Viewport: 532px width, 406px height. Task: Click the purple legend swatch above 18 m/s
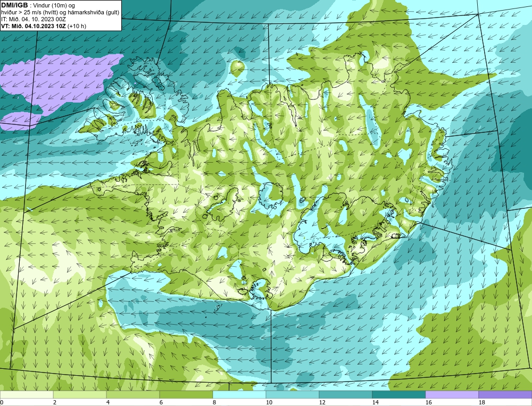(x=505, y=394)
